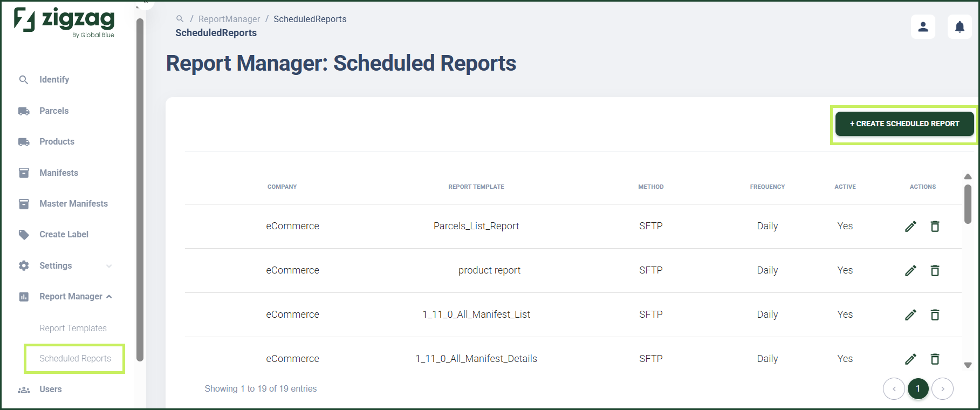Click the 1_11_0_All_Manifest_List cell
This screenshot has height=410, width=980.
click(476, 315)
